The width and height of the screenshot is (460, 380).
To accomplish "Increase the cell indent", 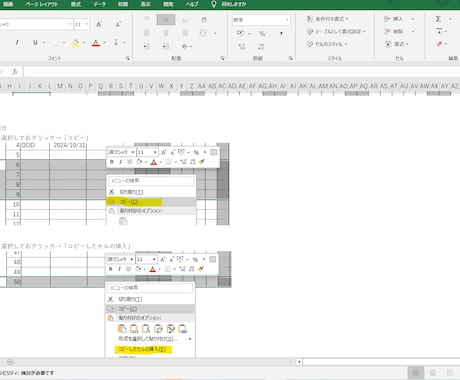I will click(x=165, y=46).
